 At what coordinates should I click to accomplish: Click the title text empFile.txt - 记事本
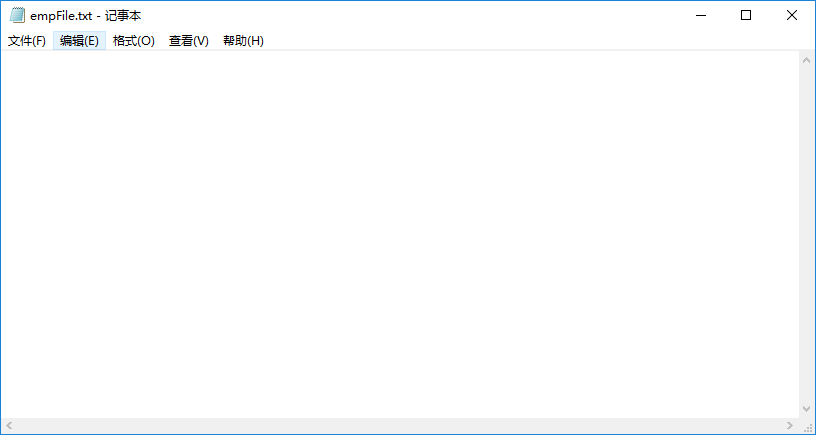(85, 16)
